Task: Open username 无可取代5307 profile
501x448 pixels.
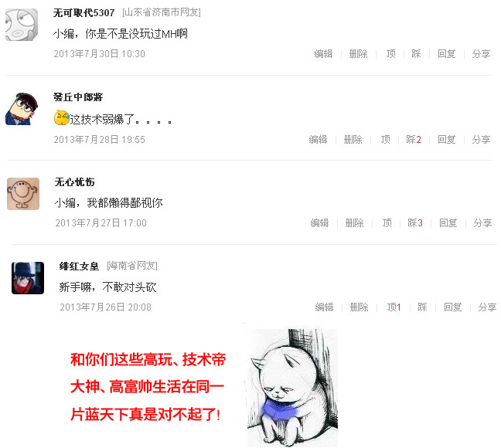Action: [83, 13]
